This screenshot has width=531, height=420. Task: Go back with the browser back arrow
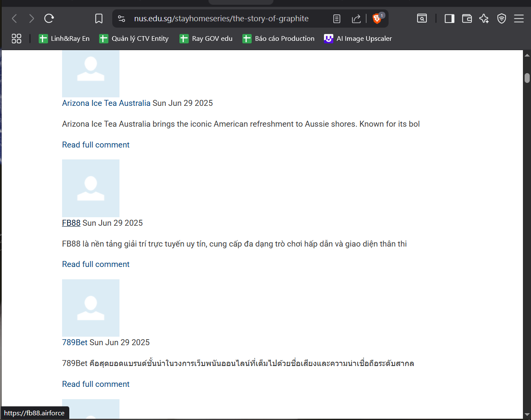[x=14, y=18]
